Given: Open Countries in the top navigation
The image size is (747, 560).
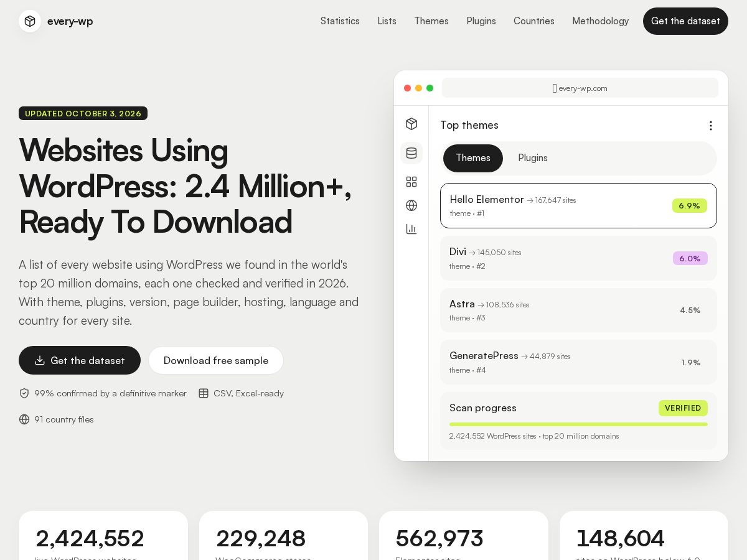Looking at the screenshot, I should tap(534, 21).
